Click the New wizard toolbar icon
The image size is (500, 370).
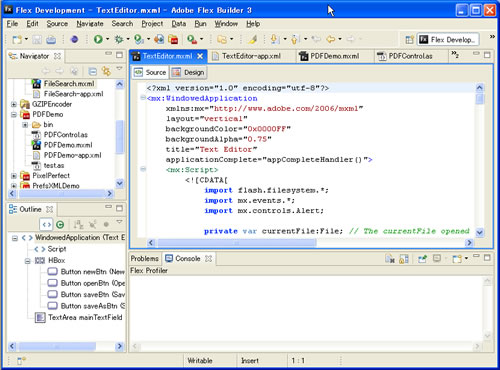point(17,40)
